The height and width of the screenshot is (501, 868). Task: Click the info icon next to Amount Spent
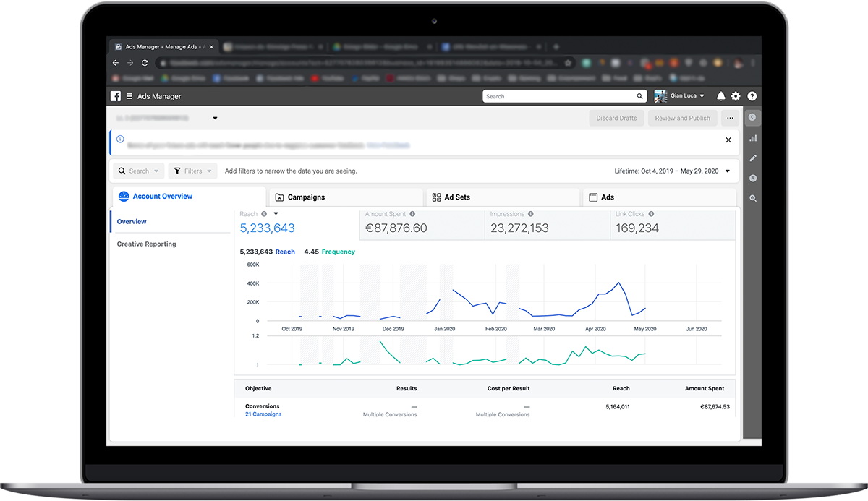click(x=412, y=214)
